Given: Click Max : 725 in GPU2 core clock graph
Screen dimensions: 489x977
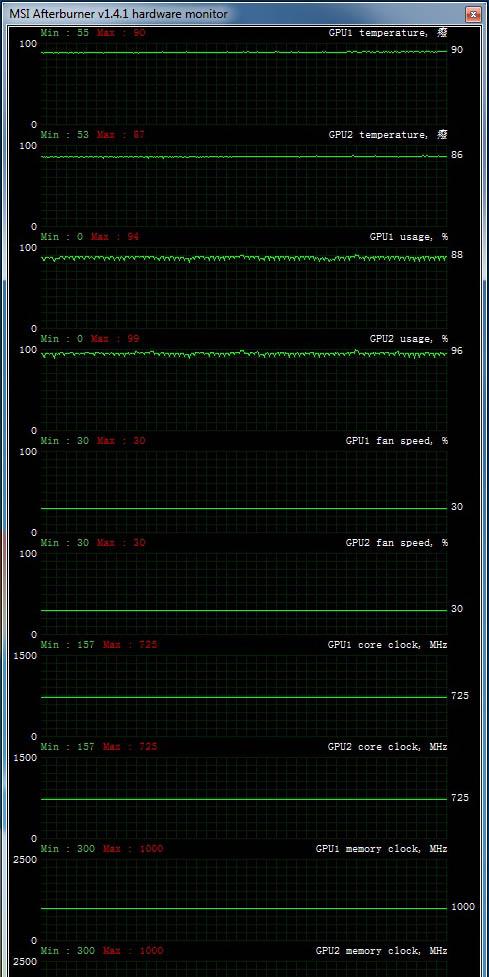Looking at the screenshot, I should point(130,746).
